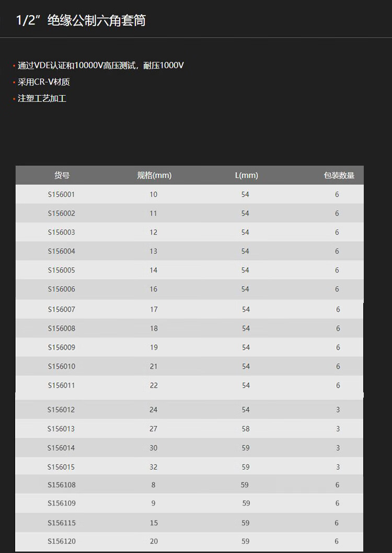Click the S156007 item number cell
392x553 pixels.
[x=62, y=309]
